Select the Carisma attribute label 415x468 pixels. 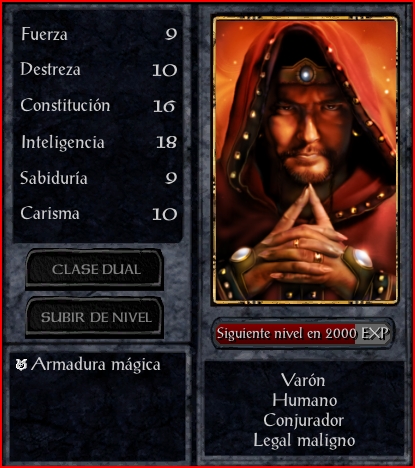(50, 213)
